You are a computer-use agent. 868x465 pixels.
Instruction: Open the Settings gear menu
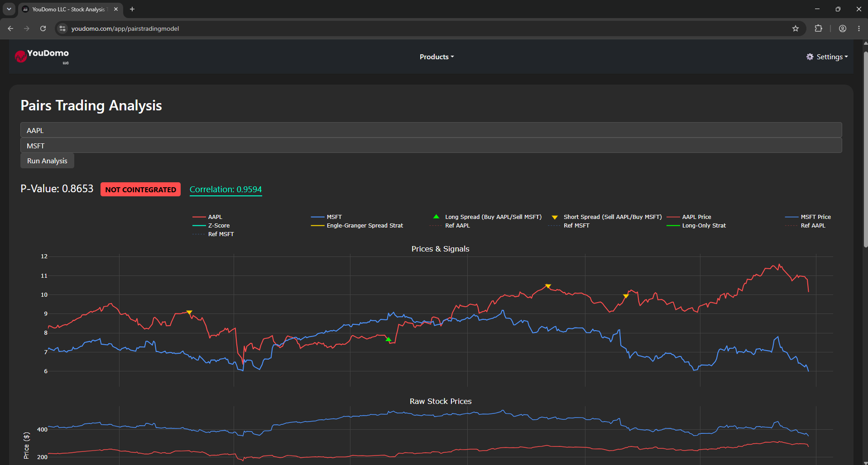pyautogui.click(x=827, y=57)
